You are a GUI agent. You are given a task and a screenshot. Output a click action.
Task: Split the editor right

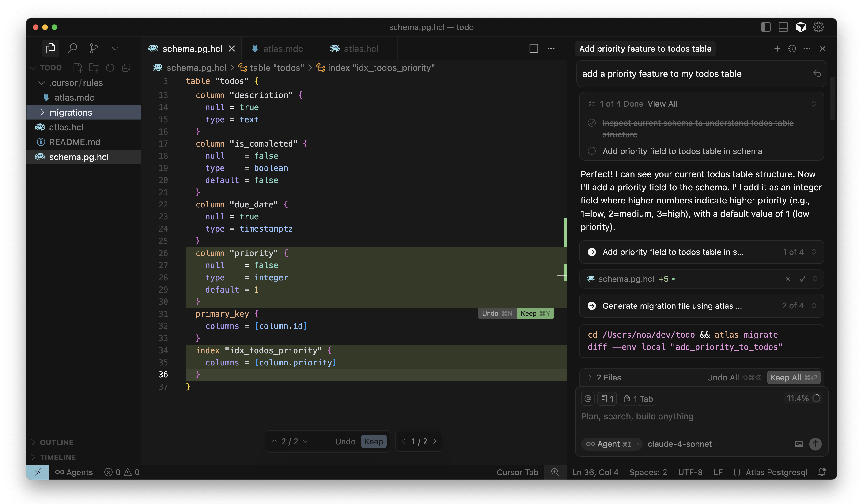click(534, 48)
